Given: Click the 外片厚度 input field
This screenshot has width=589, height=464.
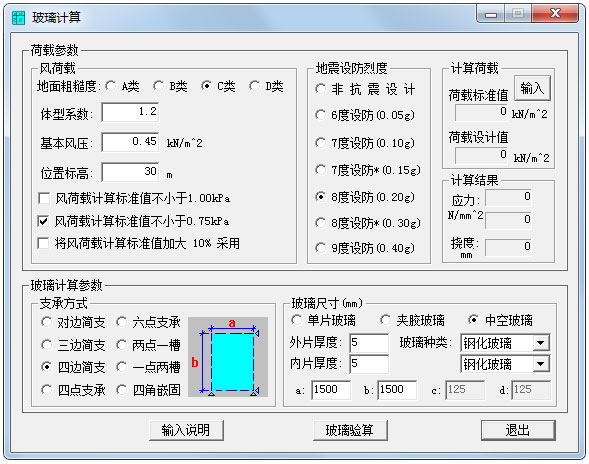Looking at the screenshot, I should click(x=369, y=343).
